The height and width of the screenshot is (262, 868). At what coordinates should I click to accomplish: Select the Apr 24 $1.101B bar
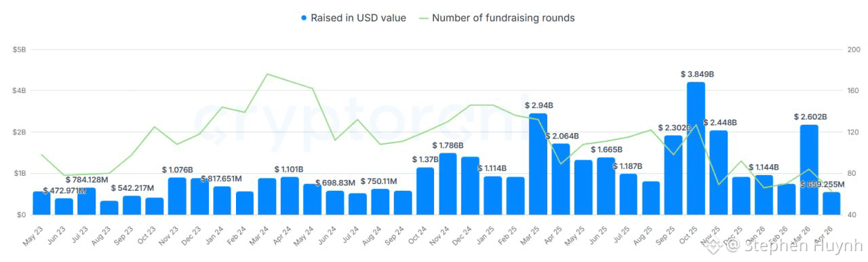pos(290,196)
